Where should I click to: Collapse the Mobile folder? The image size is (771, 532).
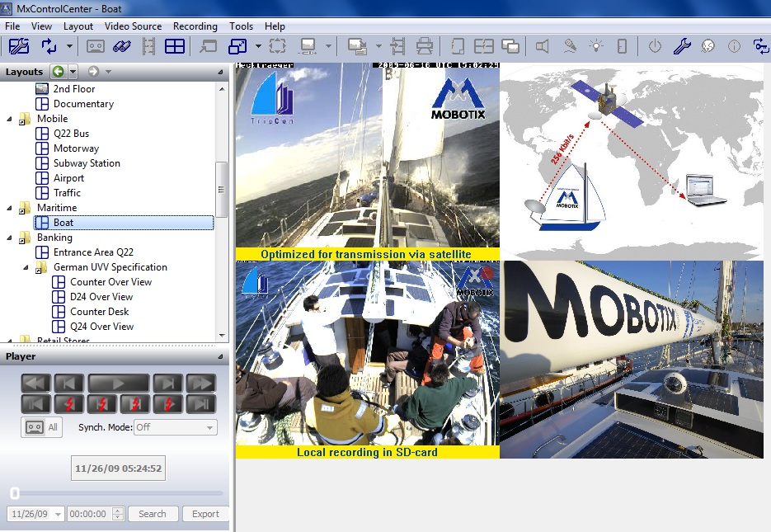pyautogui.click(x=9, y=119)
